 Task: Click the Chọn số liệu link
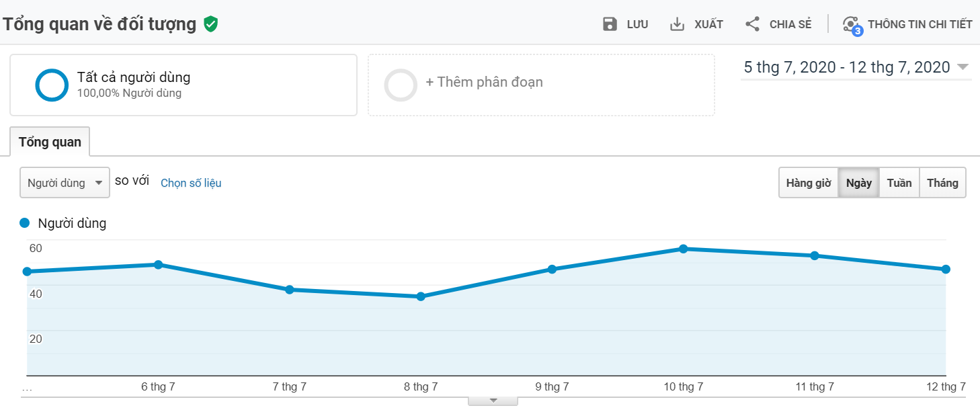tap(191, 183)
